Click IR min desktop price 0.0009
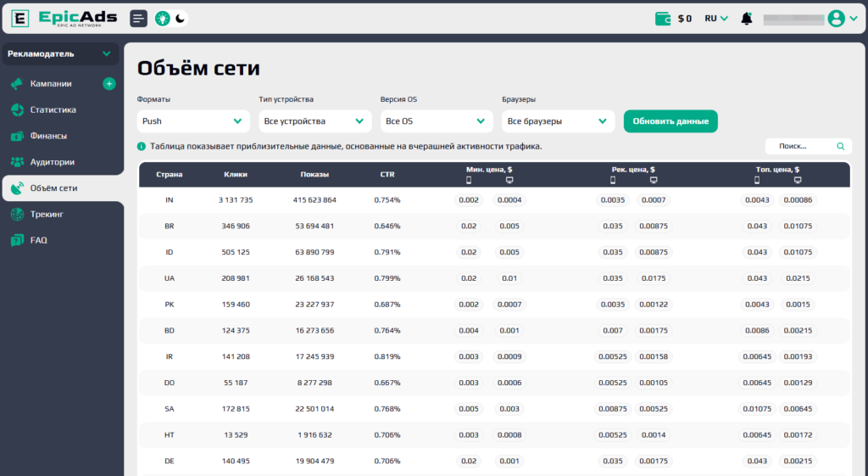The image size is (868, 476). (x=509, y=356)
